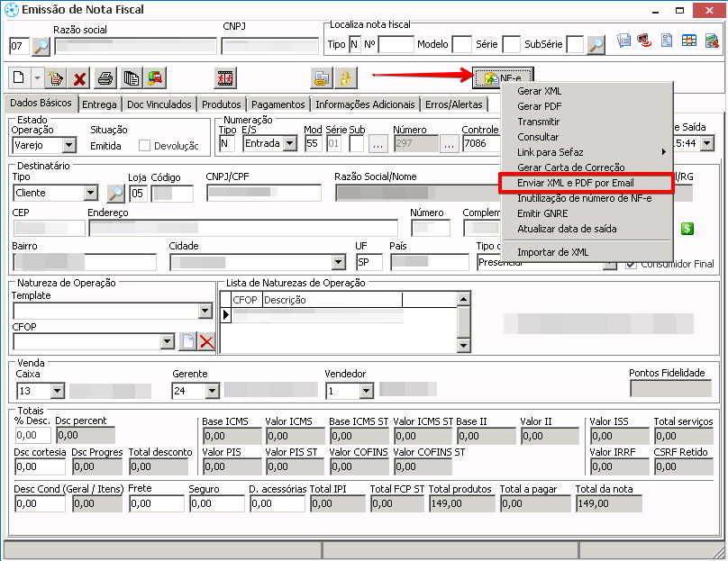Image resolution: width=728 pixels, height=561 pixels.
Task: Click the blue document sheet icon top right
Action: coord(666,41)
